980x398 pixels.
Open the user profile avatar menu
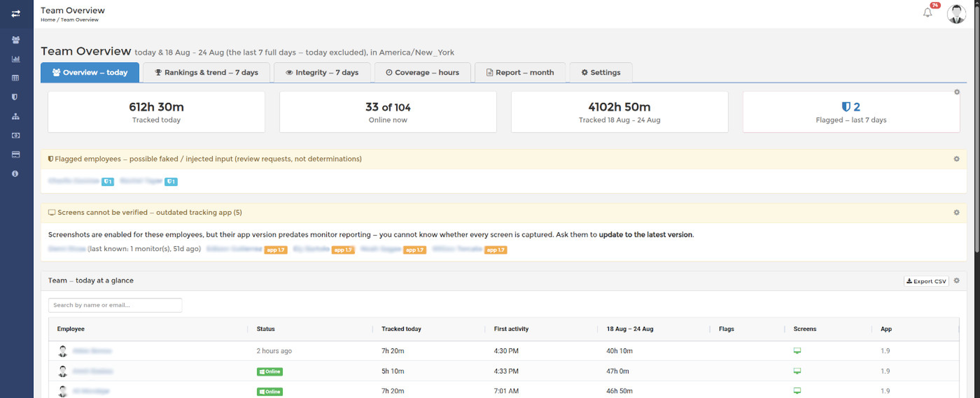point(956,14)
